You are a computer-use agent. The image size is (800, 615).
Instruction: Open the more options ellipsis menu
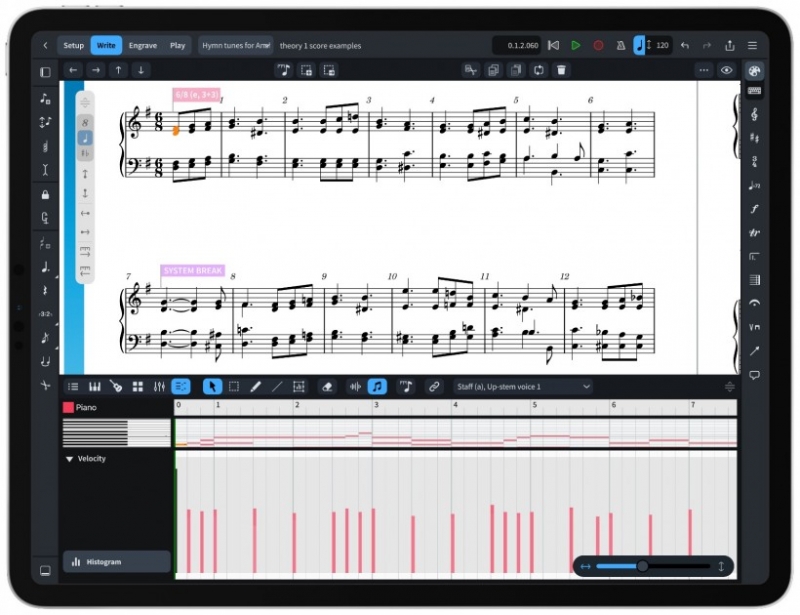[704, 70]
